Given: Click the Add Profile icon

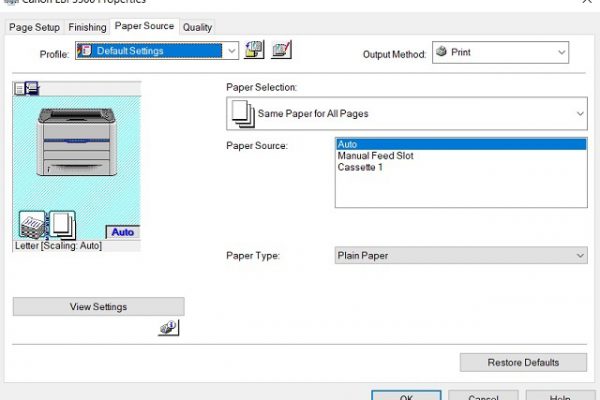Looking at the screenshot, I should tap(254, 51).
